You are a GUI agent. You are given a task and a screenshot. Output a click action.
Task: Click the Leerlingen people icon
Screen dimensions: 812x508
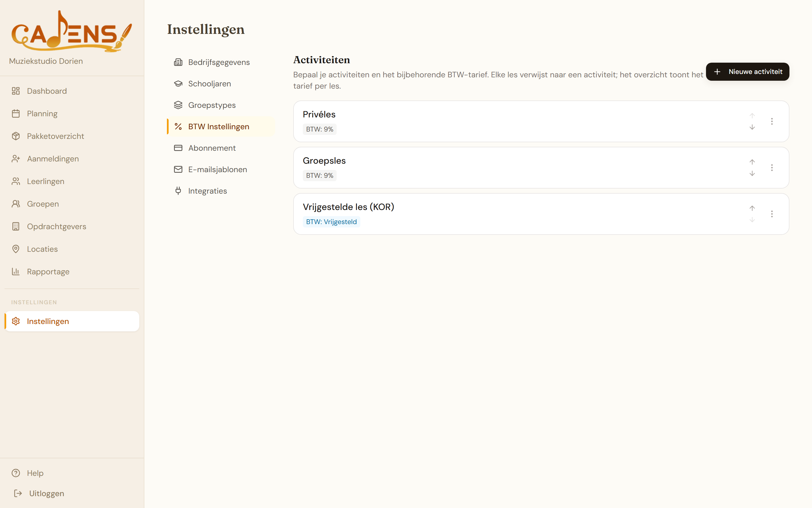click(x=16, y=181)
